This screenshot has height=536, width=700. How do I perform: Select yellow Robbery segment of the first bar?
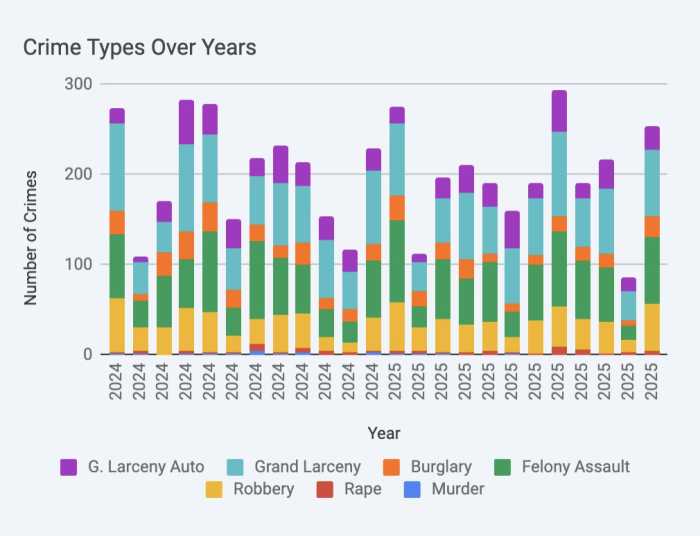[117, 325]
